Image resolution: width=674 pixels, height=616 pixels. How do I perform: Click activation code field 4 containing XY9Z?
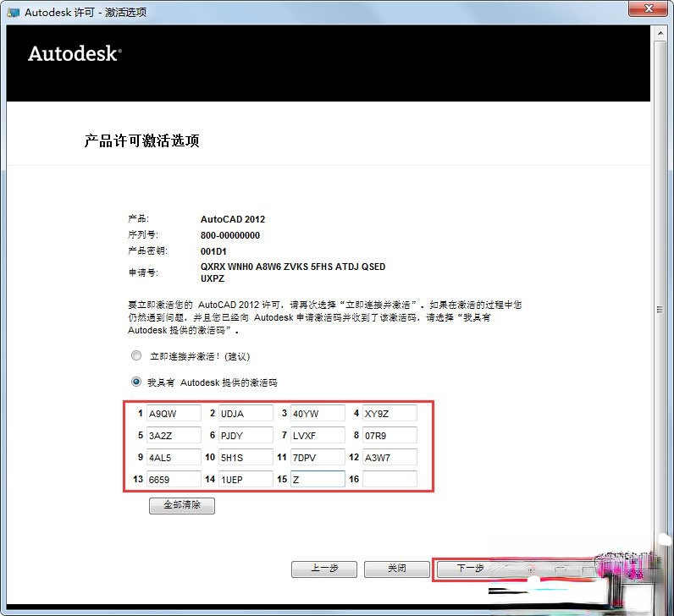[389, 413]
